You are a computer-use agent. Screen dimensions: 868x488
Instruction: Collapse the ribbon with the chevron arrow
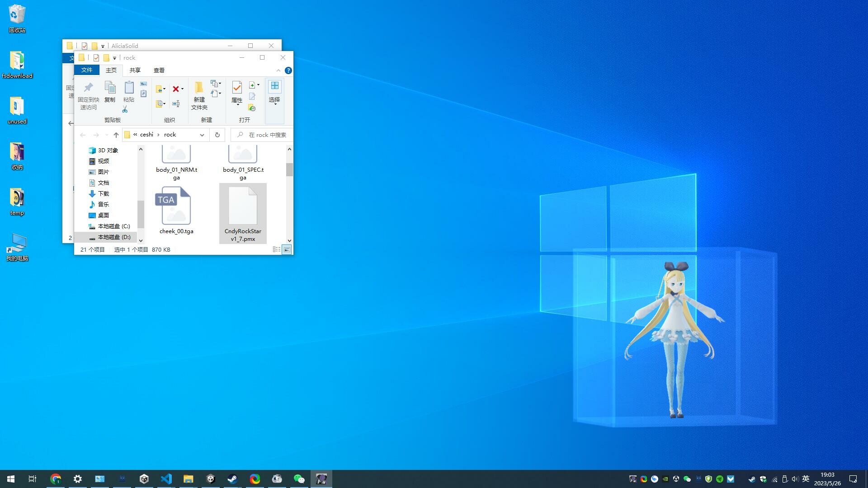[278, 70]
